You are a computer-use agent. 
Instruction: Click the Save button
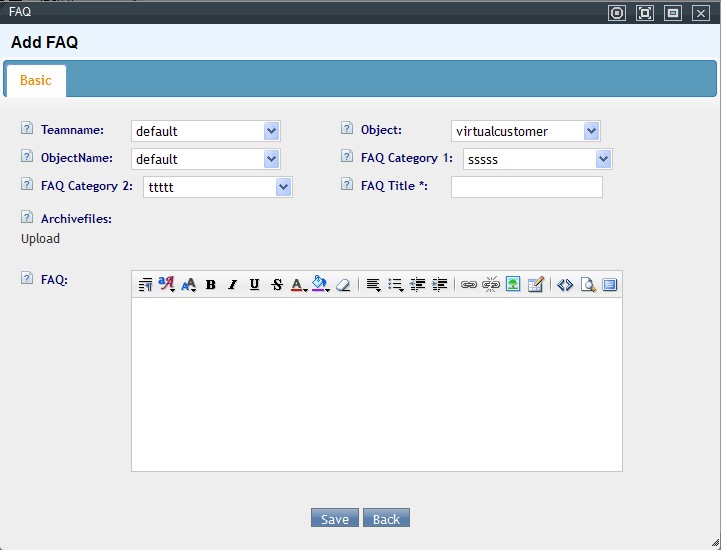(334, 518)
